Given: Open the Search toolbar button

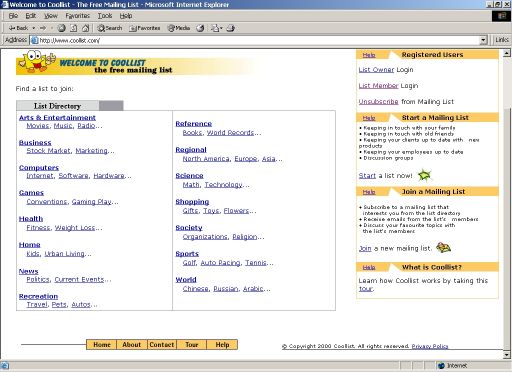Looking at the screenshot, I should [x=110, y=28].
